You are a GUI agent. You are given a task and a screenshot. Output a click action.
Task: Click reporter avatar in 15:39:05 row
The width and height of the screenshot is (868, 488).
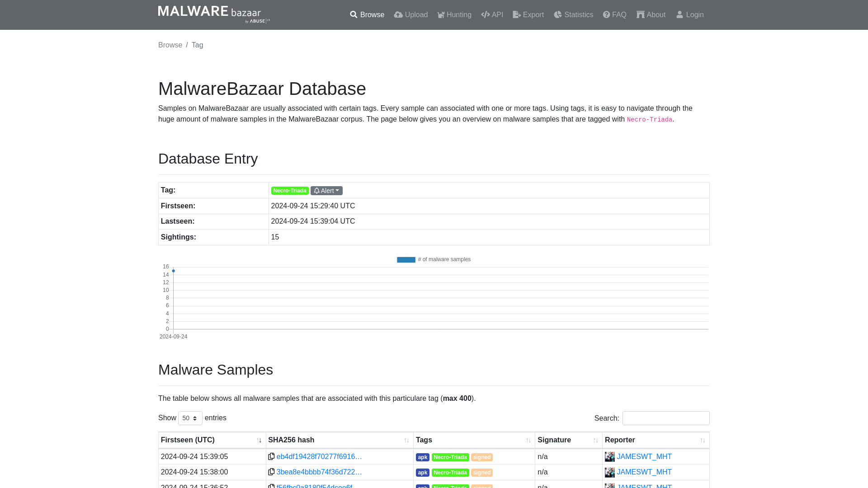pyautogui.click(x=610, y=457)
